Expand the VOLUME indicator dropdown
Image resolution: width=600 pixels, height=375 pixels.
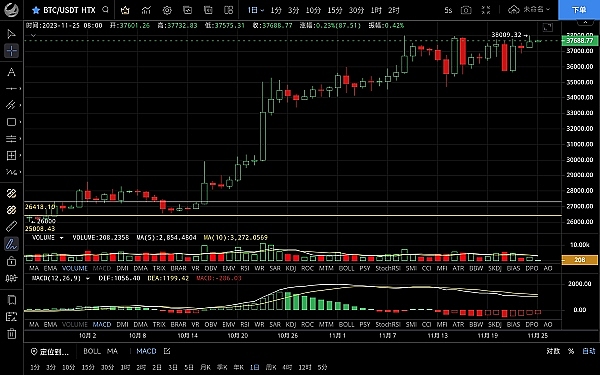(61, 238)
